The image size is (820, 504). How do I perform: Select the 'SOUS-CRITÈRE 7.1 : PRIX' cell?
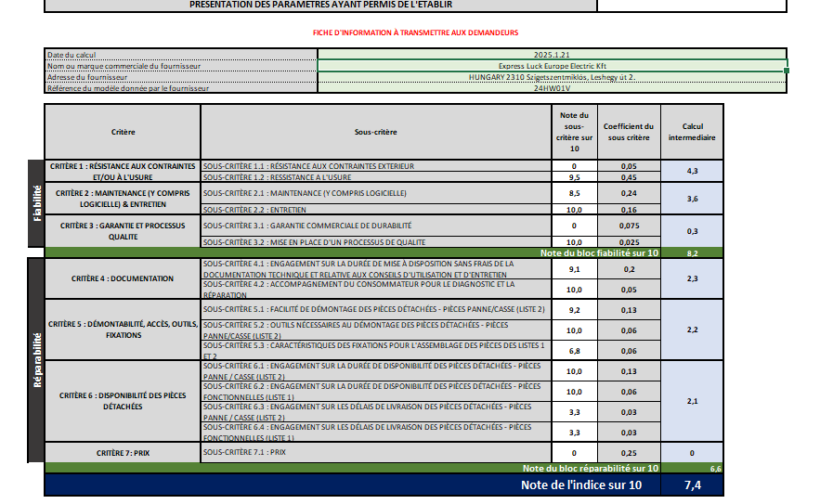(x=376, y=452)
